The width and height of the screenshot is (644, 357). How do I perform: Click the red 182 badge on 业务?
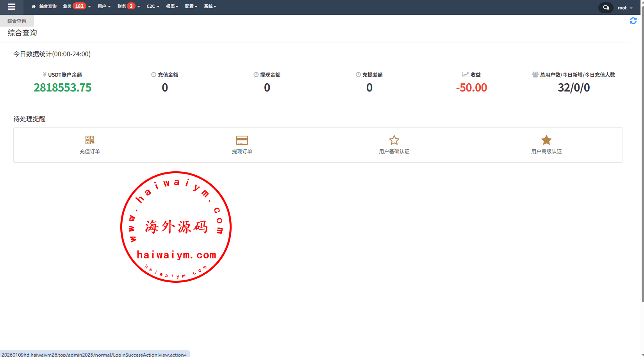click(79, 6)
